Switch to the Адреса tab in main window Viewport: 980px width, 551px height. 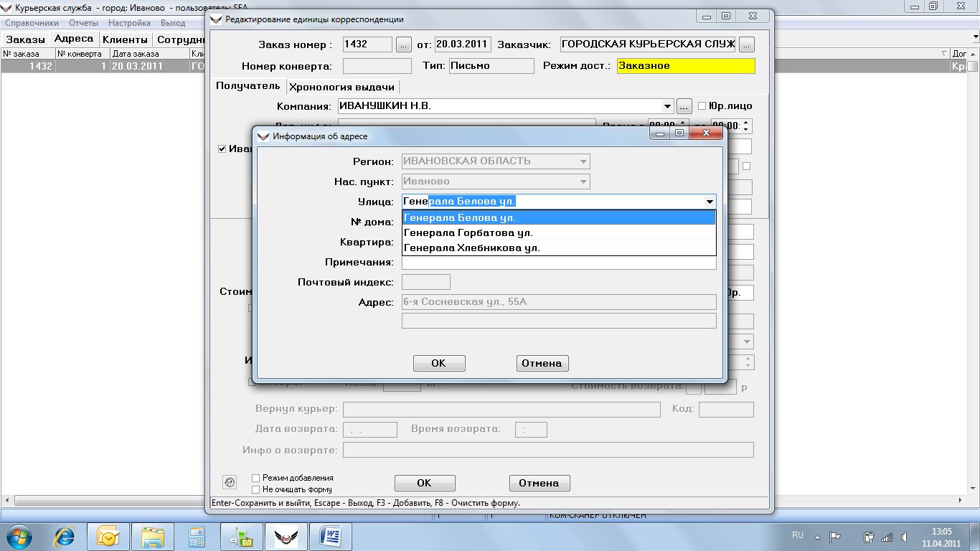74,39
